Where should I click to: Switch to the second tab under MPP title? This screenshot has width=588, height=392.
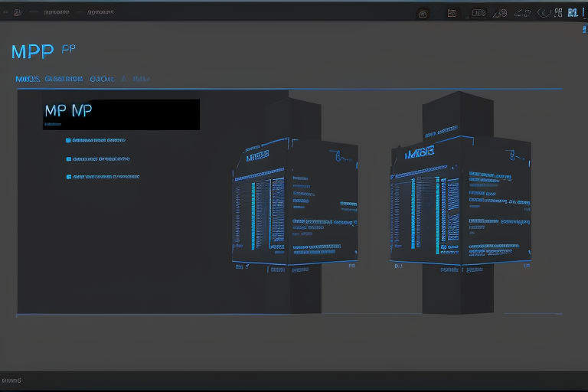tap(64, 79)
